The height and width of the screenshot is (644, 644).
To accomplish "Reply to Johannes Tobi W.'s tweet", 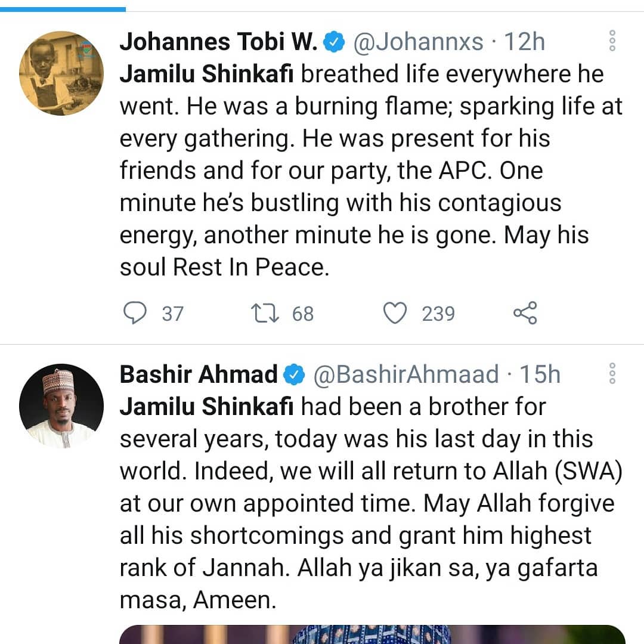I will (x=135, y=313).
